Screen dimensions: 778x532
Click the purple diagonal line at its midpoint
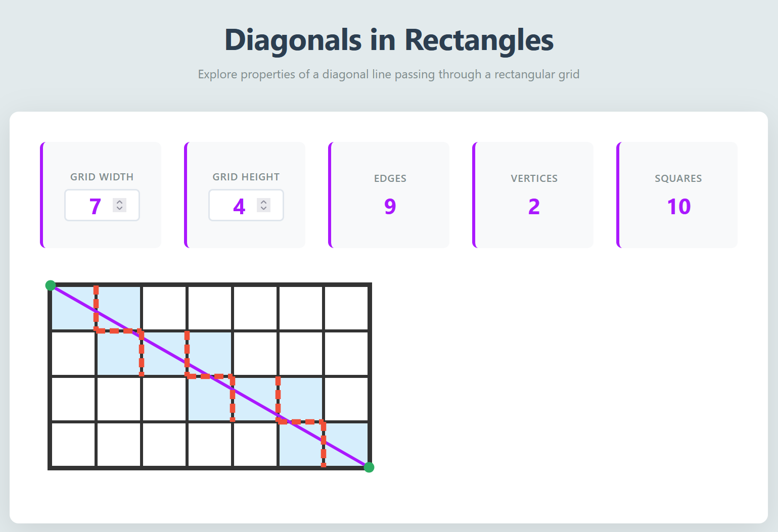(210, 376)
